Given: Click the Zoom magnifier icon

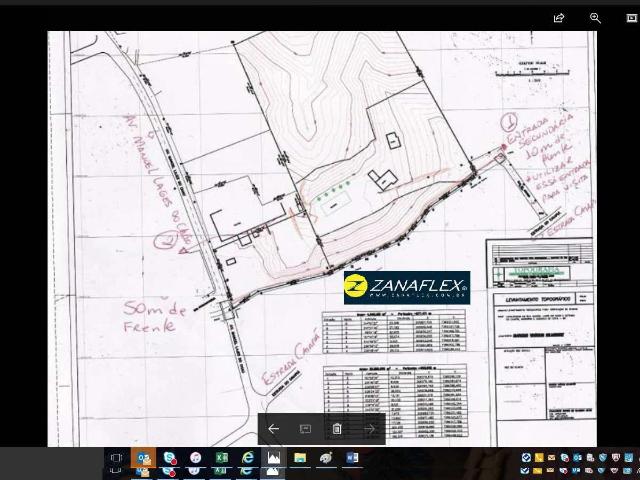Looking at the screenshot, I should click(595, 18).
